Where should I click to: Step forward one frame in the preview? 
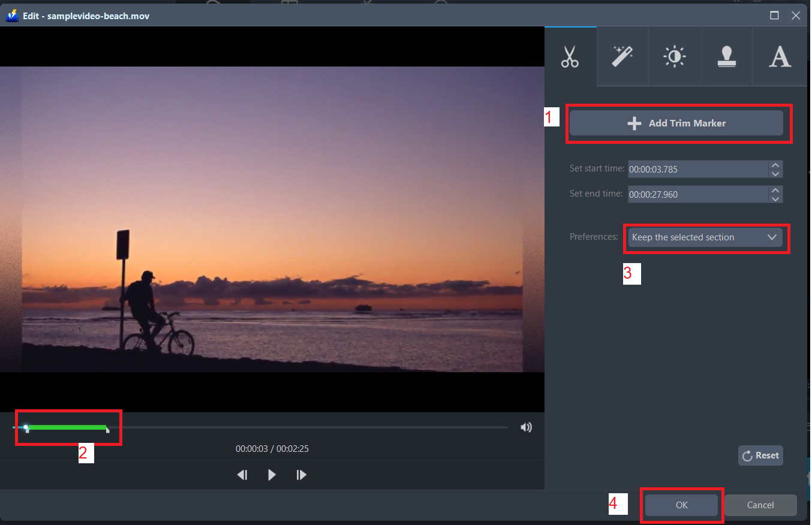point(301,475)
